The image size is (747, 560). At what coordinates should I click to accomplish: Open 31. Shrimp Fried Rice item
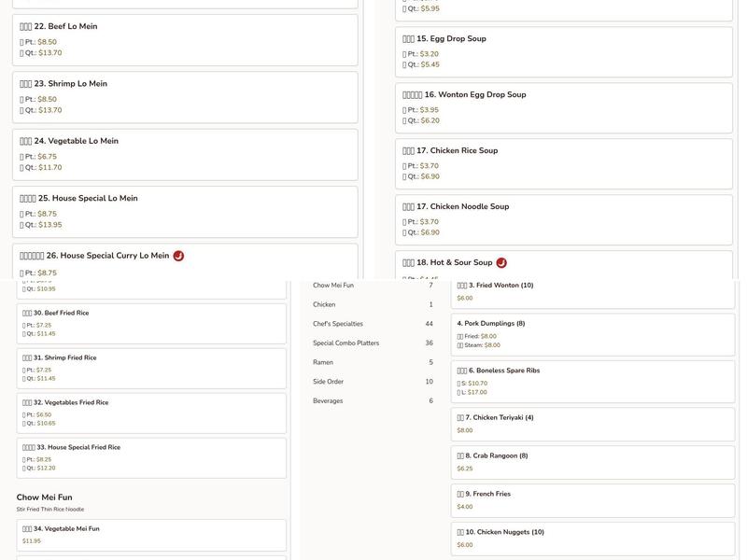point(151,368)
